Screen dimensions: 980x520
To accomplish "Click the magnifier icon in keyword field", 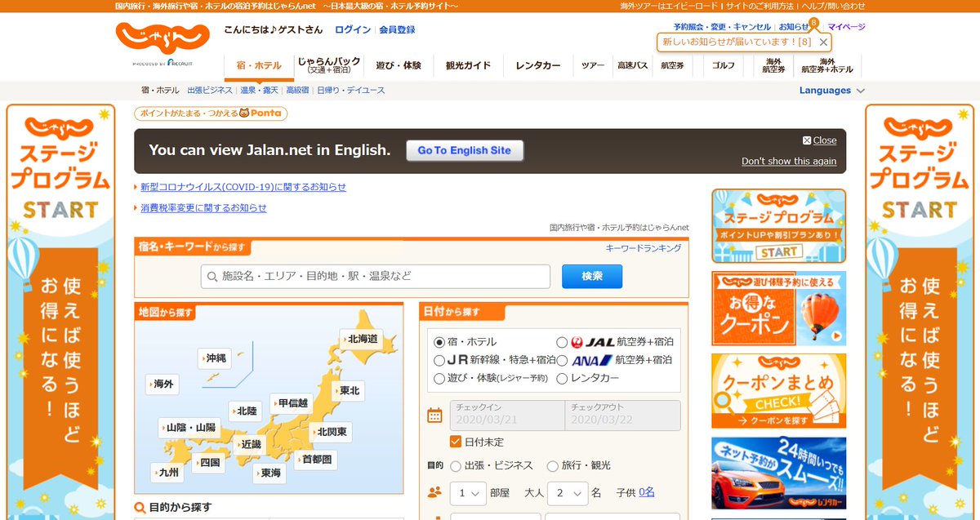I will [212, 277].
